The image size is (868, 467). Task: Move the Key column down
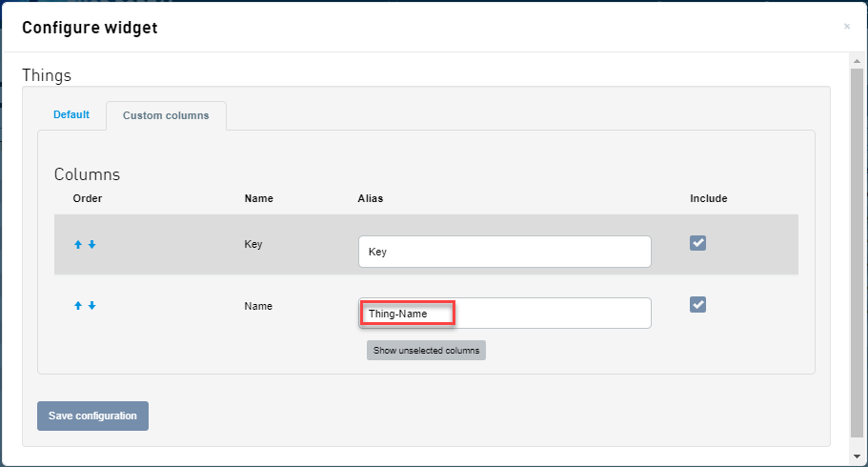[91, 245]
